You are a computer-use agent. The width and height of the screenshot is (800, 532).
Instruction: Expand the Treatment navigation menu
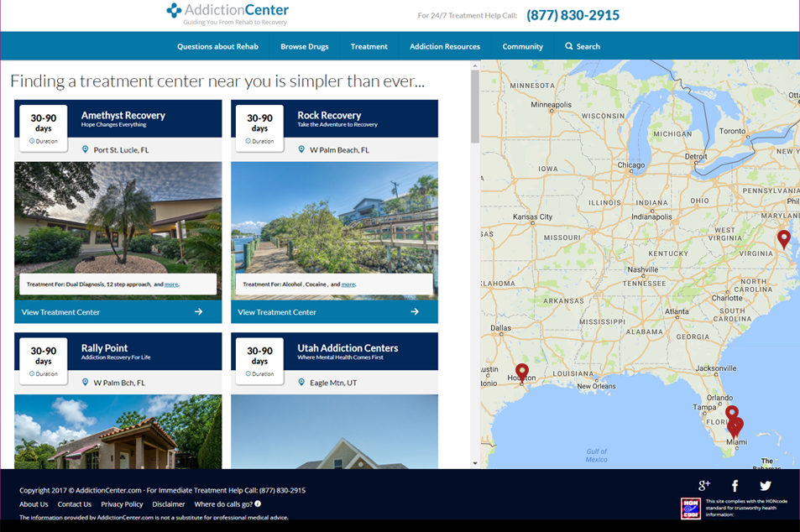[369, 47]
